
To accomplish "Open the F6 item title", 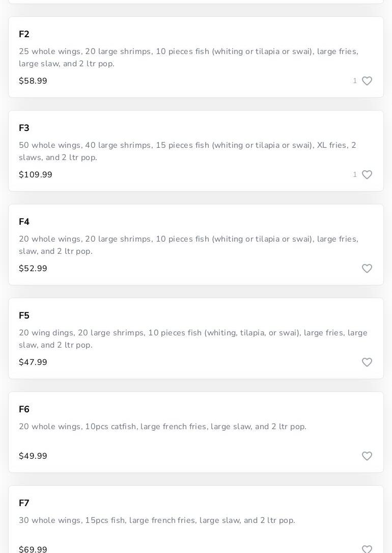I will point(24,409).
